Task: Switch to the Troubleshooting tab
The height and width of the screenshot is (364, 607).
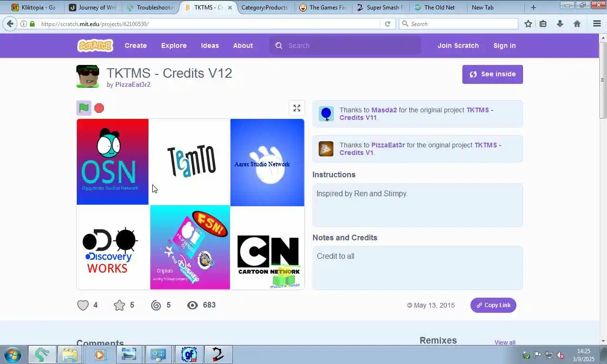Action: click(x=151, y=8)
